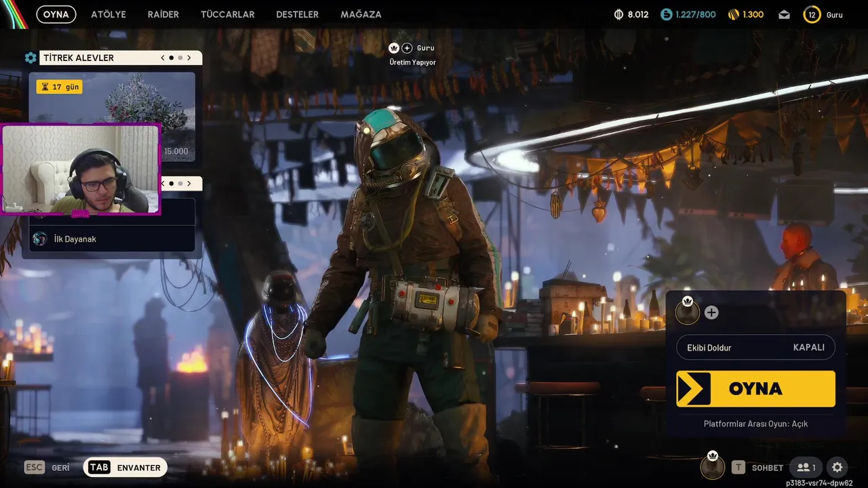The height and width of the screenshot is (488, 868).
Task: Start matchmaking with the yellow OYNA button
Action: click(x=755, y=388)
